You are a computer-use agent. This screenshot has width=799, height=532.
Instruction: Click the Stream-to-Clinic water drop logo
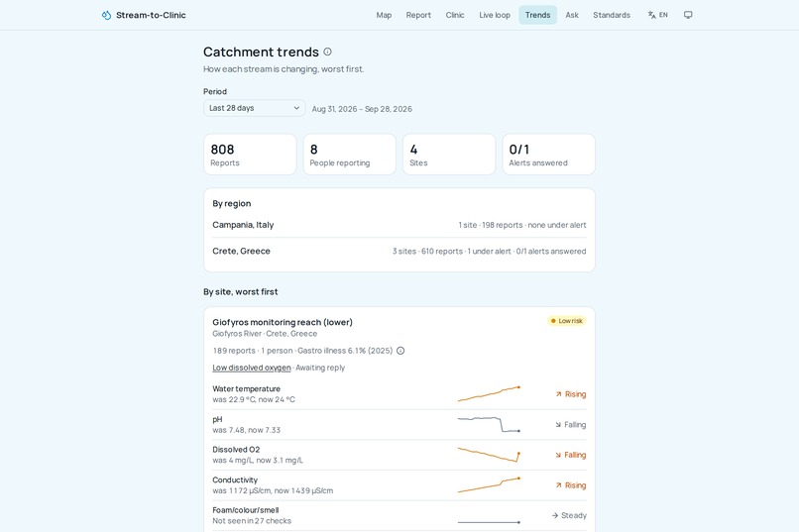(106, 15)
